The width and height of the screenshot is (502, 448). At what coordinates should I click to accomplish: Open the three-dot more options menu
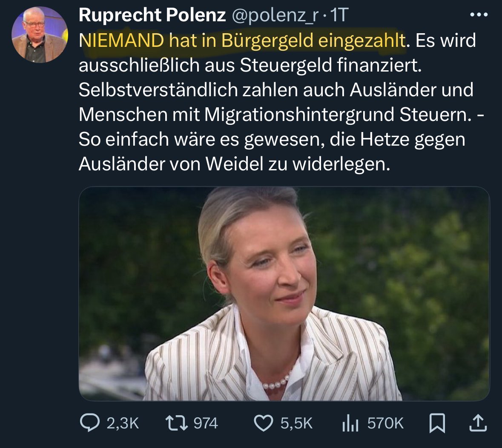tap(479, 15)
